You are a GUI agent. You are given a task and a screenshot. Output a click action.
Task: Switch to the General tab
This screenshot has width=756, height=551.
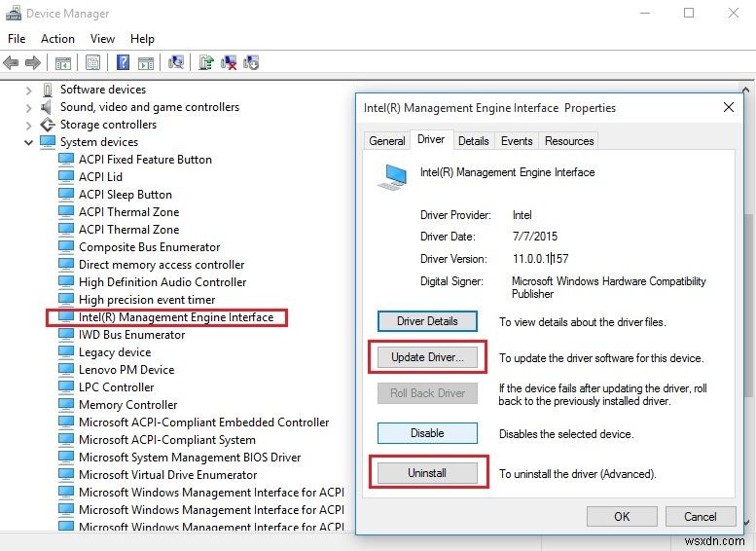[386, 141]
